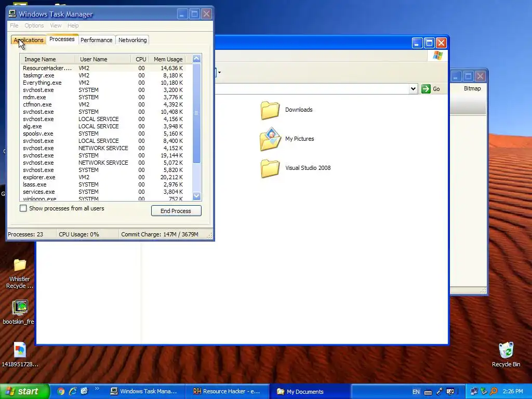Click the Task Manager title bar icon

point(12,14)
